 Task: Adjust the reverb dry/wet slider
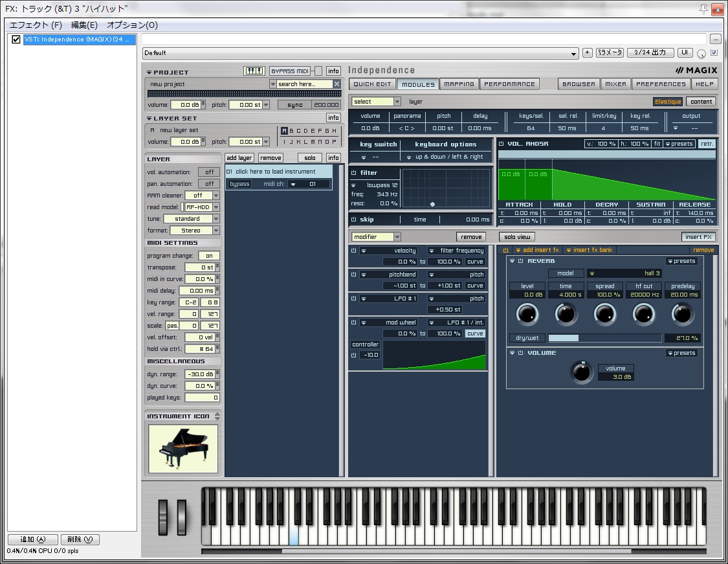coord(604,338)
